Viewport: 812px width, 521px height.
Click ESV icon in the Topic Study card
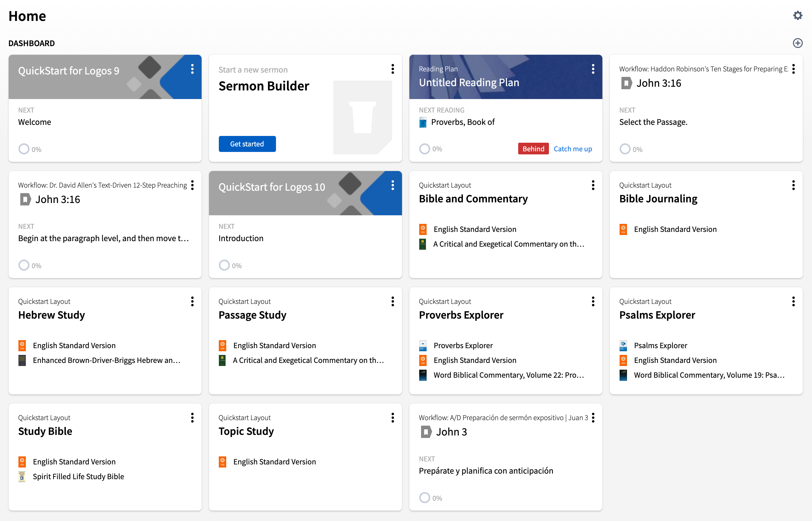coord(223,462)
